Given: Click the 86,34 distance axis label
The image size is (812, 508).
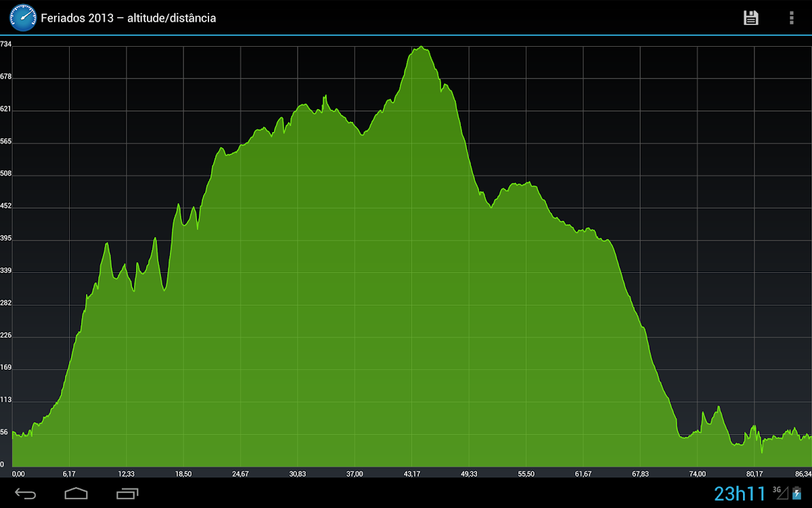Looking at the screenshot, I should tap(803, 473).
